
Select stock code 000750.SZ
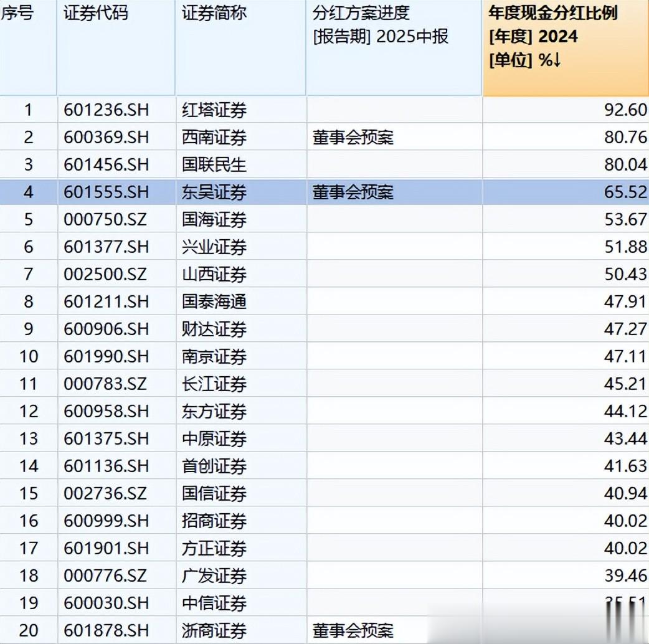[105, 219]
